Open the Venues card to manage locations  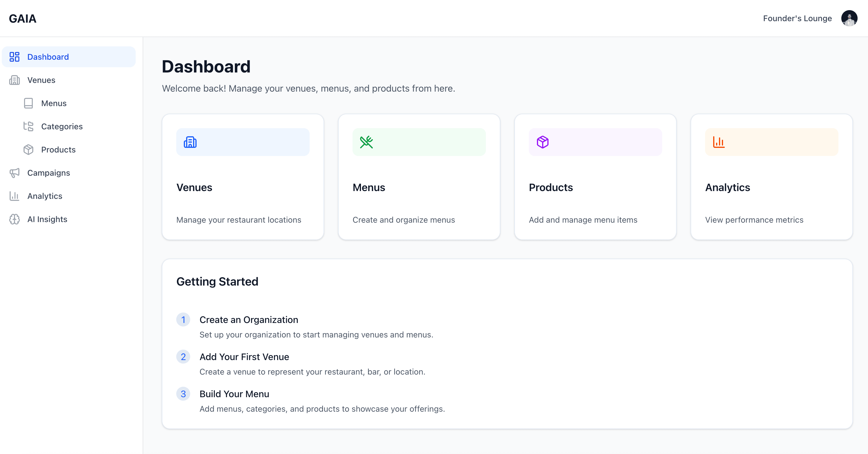click(243, 177)
